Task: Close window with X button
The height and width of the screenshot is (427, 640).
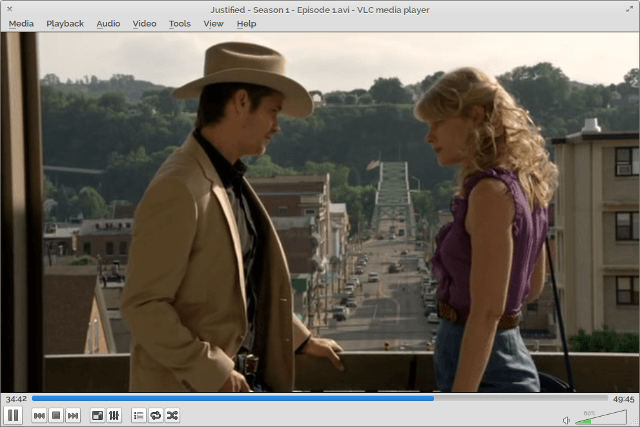Action: (x=9, y=9)
